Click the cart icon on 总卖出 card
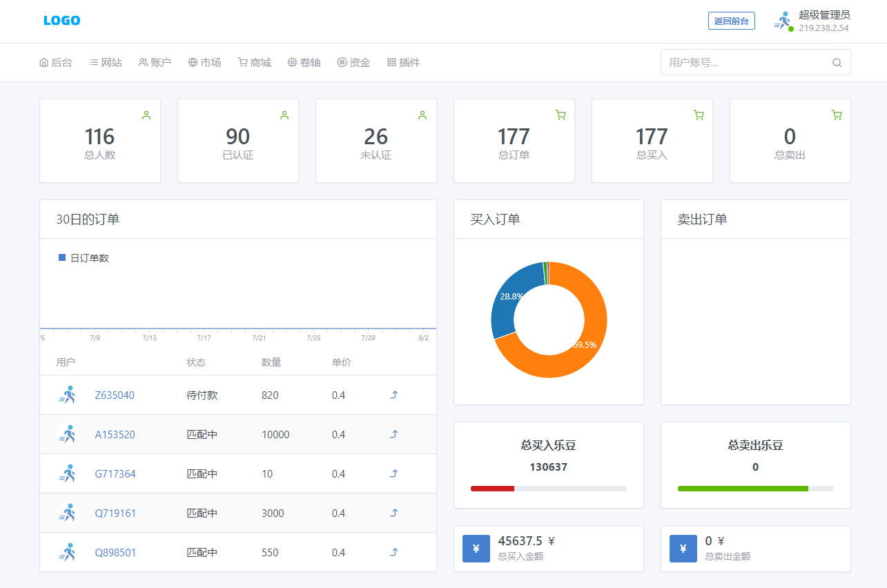This screenshot has height=588, width=887. 837,115
